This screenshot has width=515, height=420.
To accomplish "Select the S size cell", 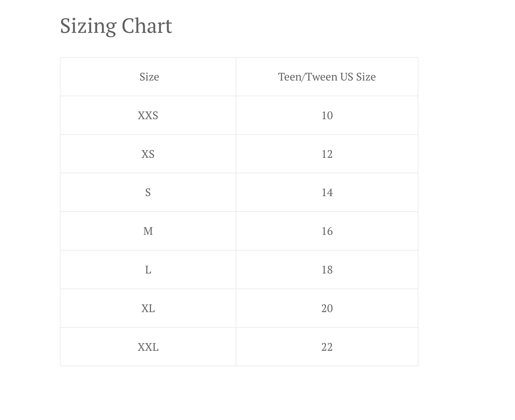I will [148, 193].
